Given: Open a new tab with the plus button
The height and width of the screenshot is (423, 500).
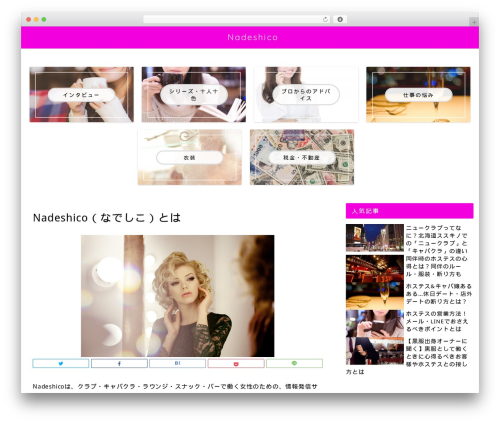Looking at the screenshot, I should (x=474, y=22).
